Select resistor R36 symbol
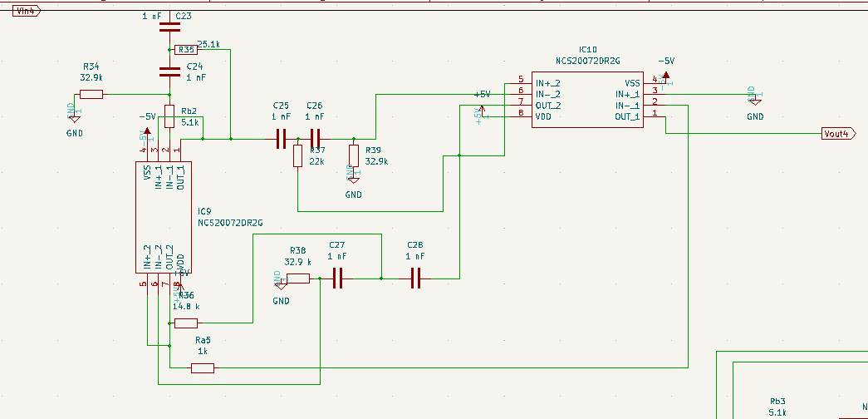Image resolution: width=868 pixels, height=419 pixels. [186, 323]
